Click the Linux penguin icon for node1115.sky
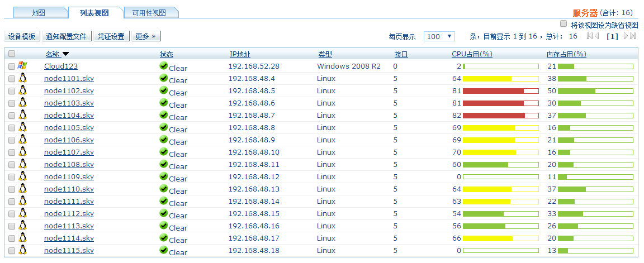The height and width of the screenshot is (263, 644). pos(22,250)
